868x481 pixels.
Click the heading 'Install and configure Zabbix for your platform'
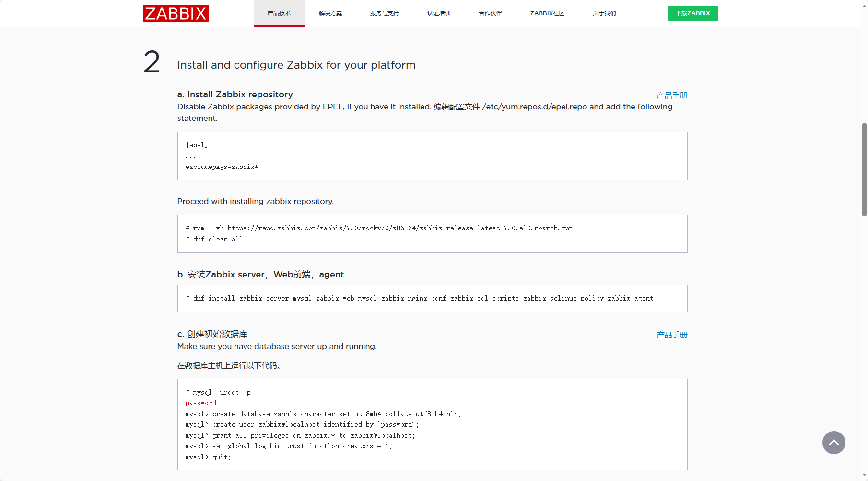coord(296,65)
